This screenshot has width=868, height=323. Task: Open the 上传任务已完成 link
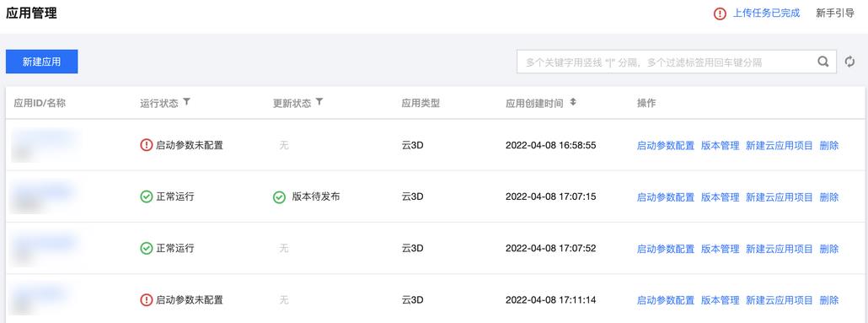(766, 13)
